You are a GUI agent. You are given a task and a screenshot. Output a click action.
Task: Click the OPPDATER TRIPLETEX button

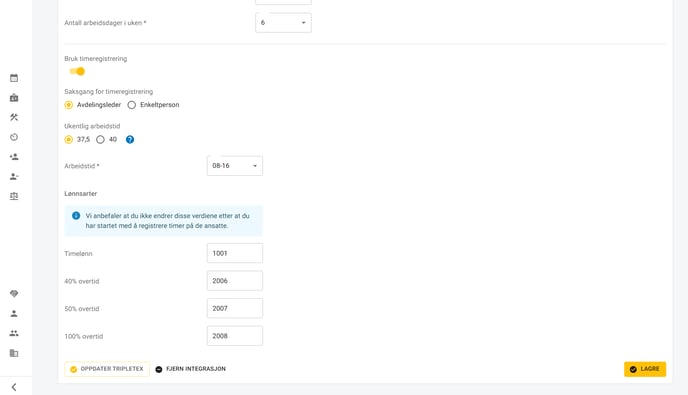(x=107, y=369)
